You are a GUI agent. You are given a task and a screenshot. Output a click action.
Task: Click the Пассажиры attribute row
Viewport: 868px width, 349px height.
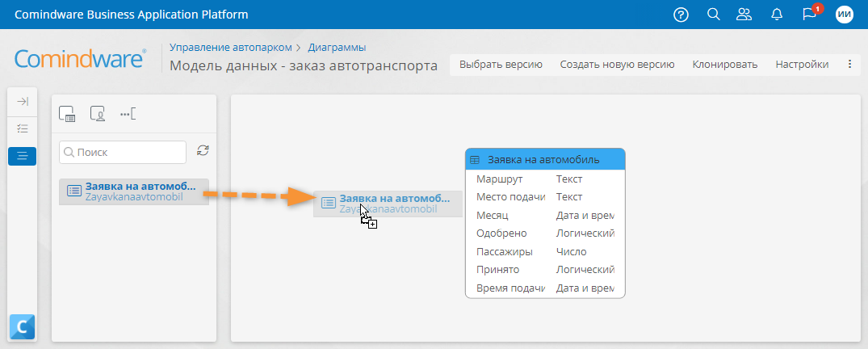tap(545, 251)
